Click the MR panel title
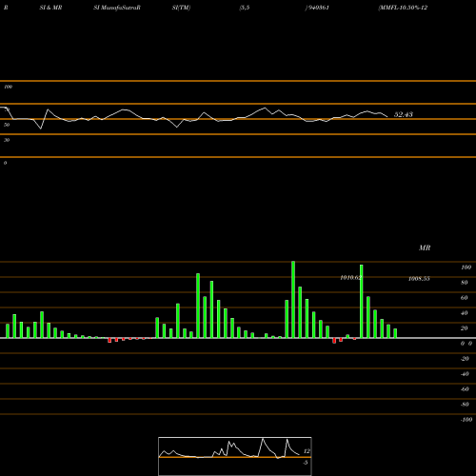The image size is (476, 476). (x=425, y=248)
